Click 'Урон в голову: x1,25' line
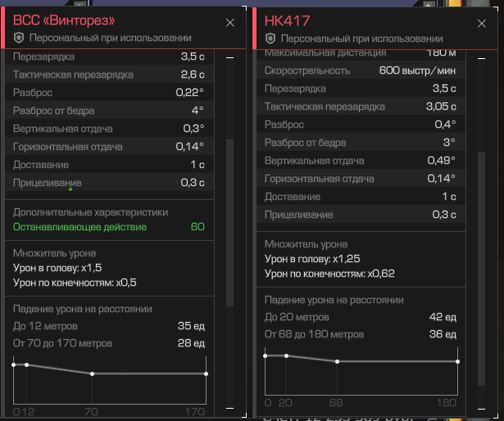Image resolution: width=504 pixels, height=421 pixels. [312, 259]
